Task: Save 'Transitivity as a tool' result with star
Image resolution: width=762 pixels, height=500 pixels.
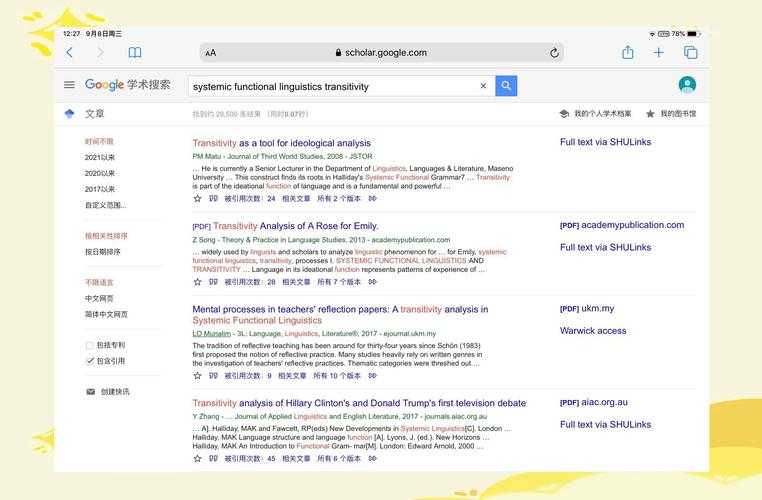Action: pyautogui.click(x=197, y=198)
